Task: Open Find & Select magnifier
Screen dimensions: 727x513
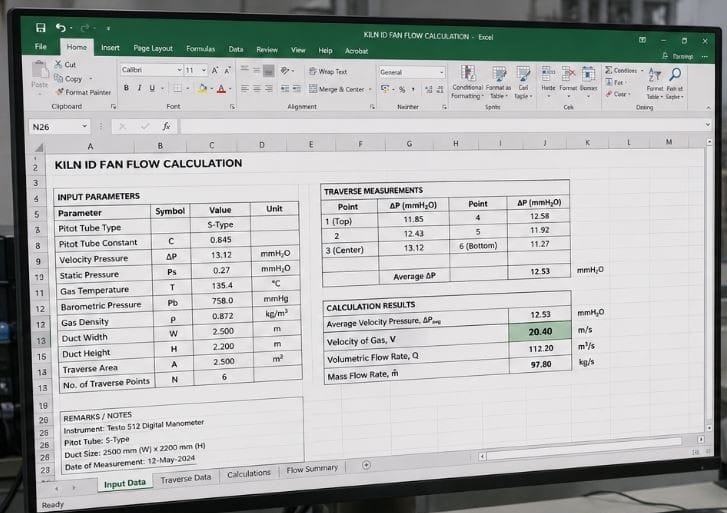Action: (x=675, y=83)
